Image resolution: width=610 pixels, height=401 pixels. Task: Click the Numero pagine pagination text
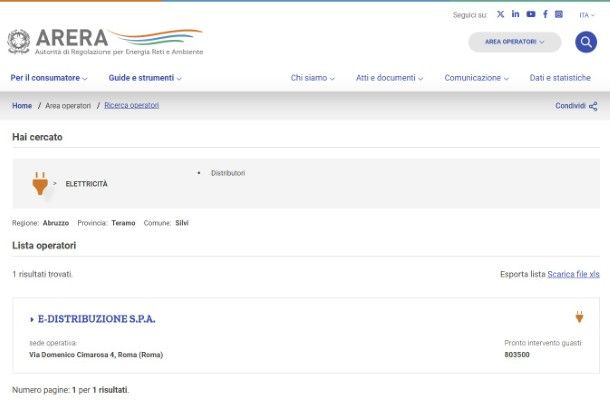(x=70, y=390)
